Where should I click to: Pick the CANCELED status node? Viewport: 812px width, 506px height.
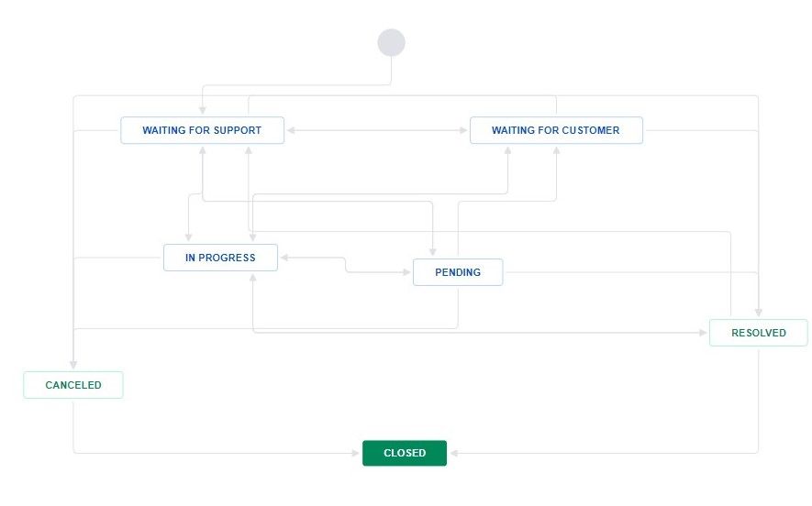point(73,385)
